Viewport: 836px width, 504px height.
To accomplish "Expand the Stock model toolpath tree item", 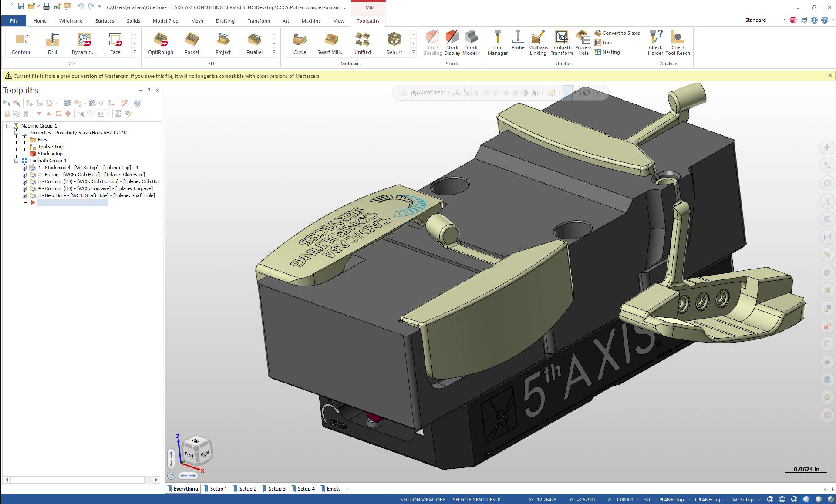I will [25, 168].
